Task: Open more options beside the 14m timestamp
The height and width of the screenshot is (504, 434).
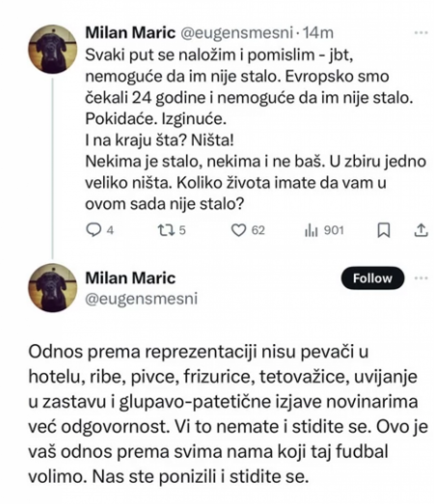Action: (420, 34)
